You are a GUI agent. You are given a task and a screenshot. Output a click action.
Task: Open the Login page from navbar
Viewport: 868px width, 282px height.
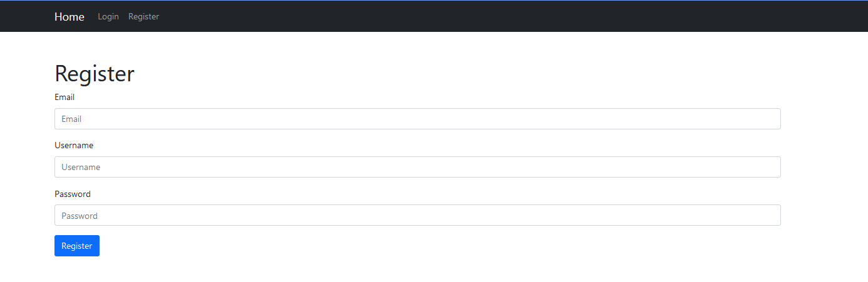(108, 17)
